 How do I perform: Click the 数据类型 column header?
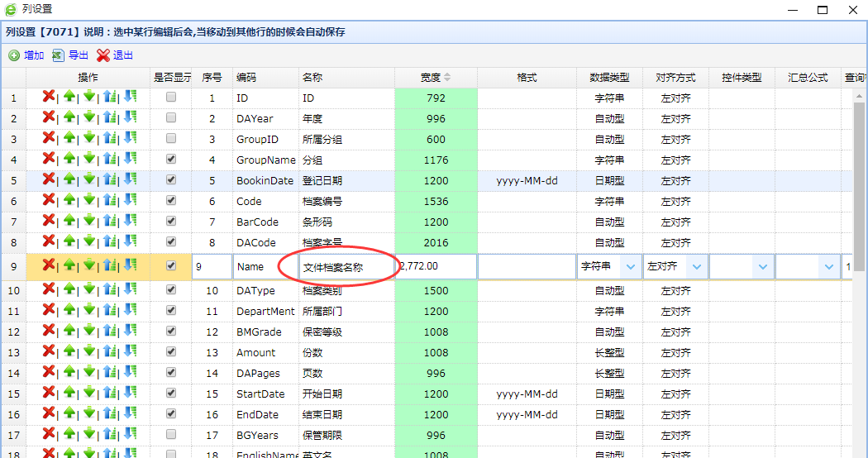609,78
